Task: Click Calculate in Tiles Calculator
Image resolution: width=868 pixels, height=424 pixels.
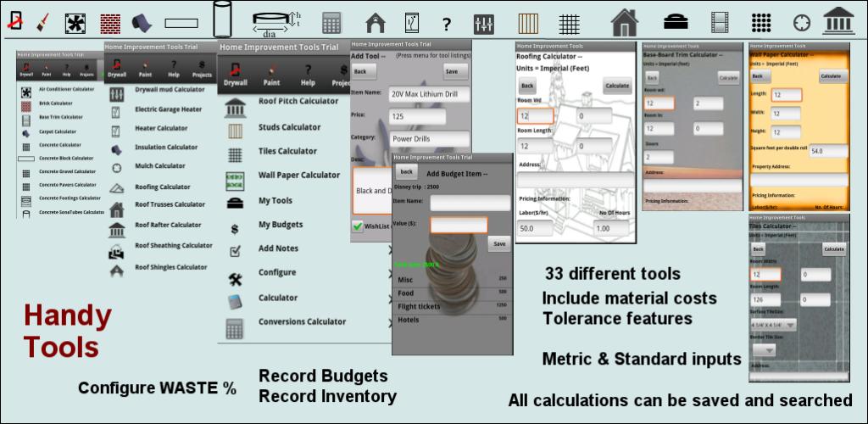Action: pyautogui.click(x=834, y=249)
